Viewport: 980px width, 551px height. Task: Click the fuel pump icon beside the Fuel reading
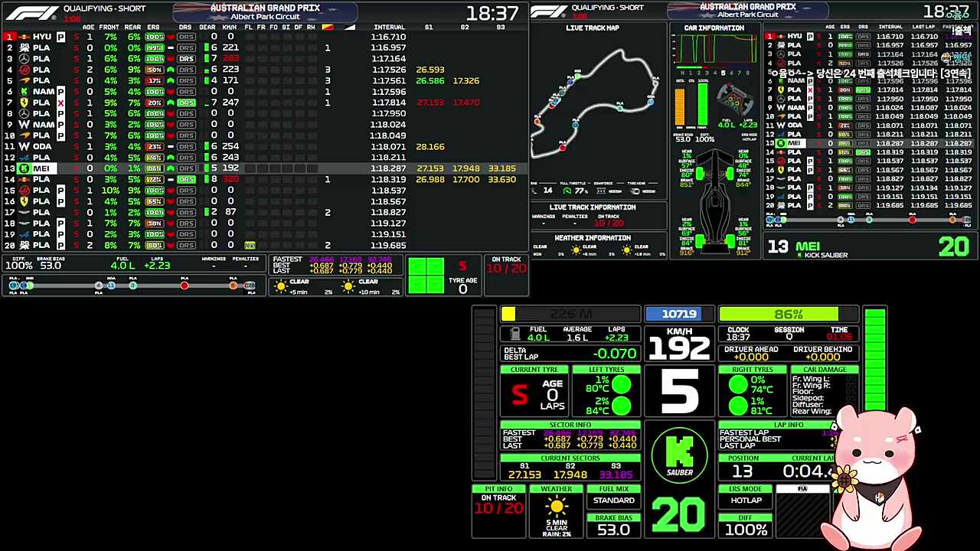515,334
